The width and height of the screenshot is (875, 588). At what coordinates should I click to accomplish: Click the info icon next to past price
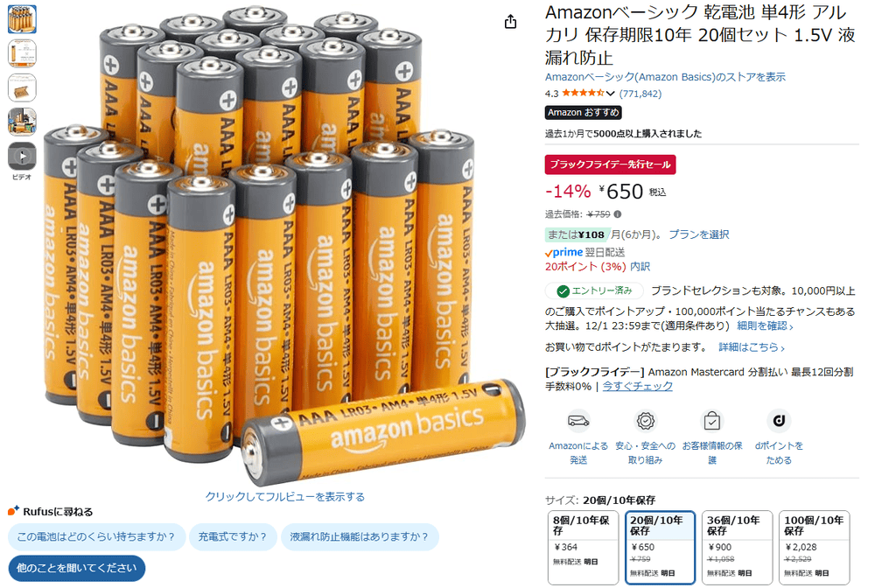[617, 214]
